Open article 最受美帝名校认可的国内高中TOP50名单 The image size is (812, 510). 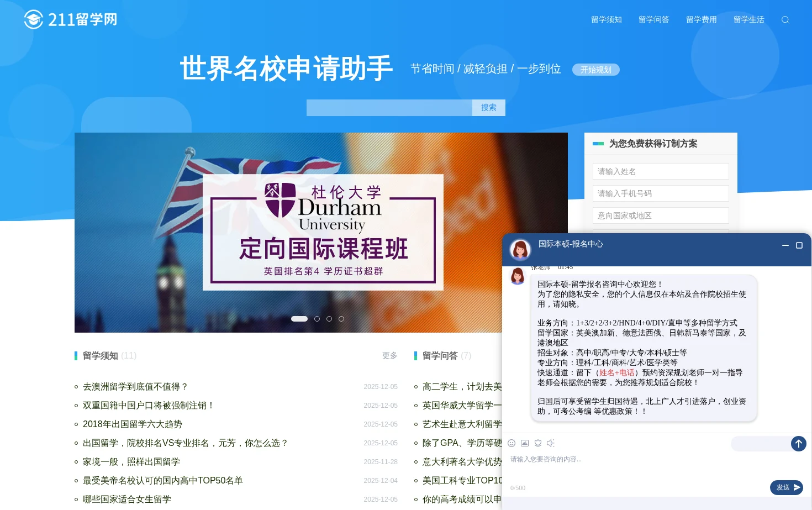click(x=163, y=481)
